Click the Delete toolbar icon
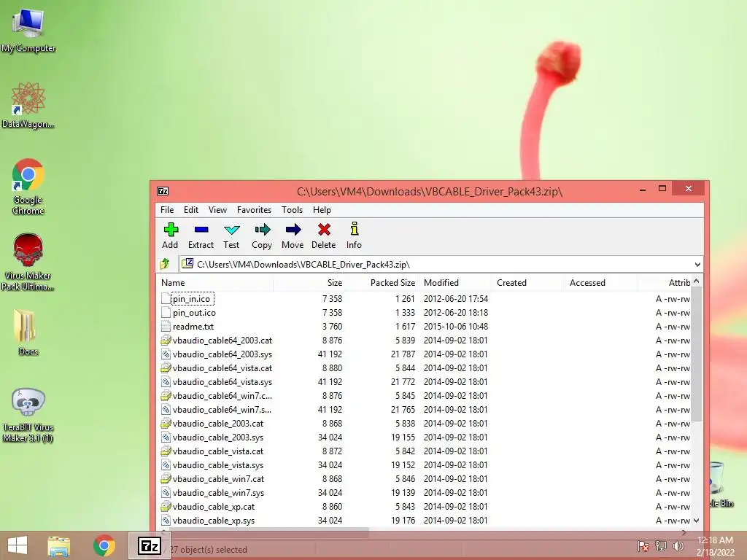This screenshot has width=747, height=560. (324, 230)
